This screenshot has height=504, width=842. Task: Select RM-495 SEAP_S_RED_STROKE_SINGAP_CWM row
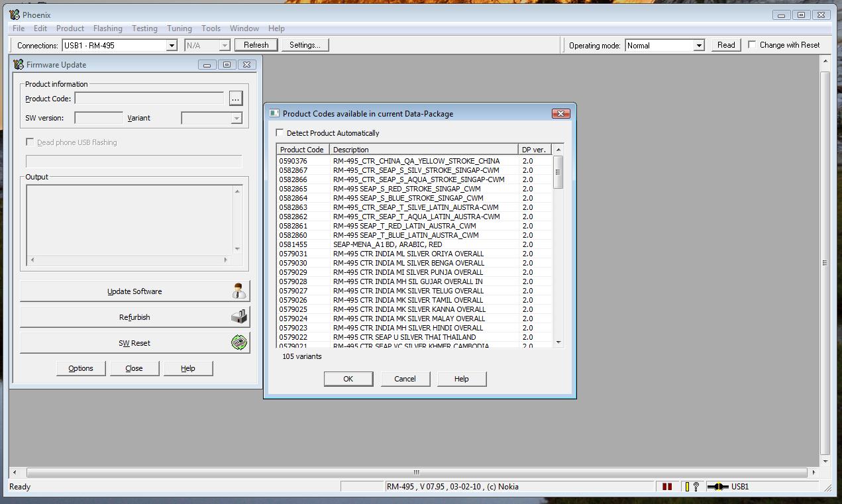click(x=415, y=189)
